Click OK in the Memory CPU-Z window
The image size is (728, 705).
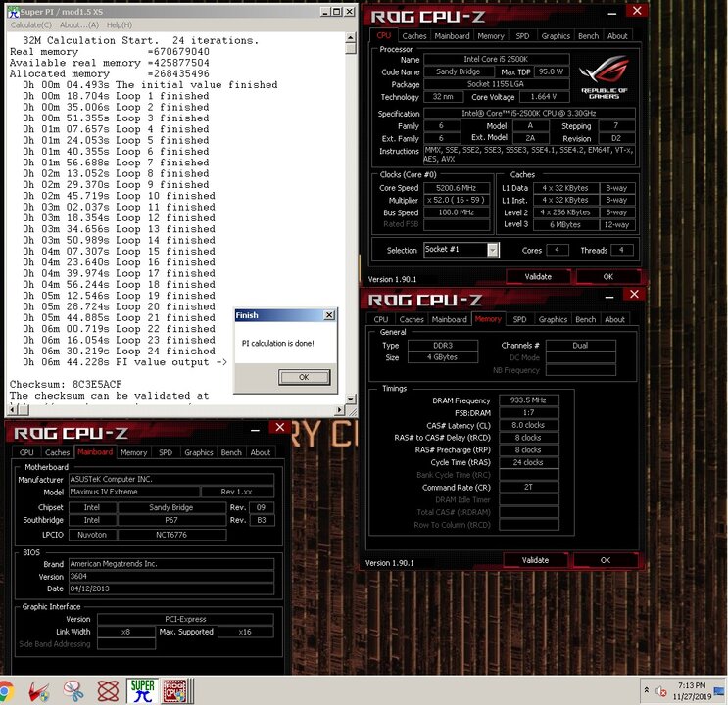click(606, 560)
